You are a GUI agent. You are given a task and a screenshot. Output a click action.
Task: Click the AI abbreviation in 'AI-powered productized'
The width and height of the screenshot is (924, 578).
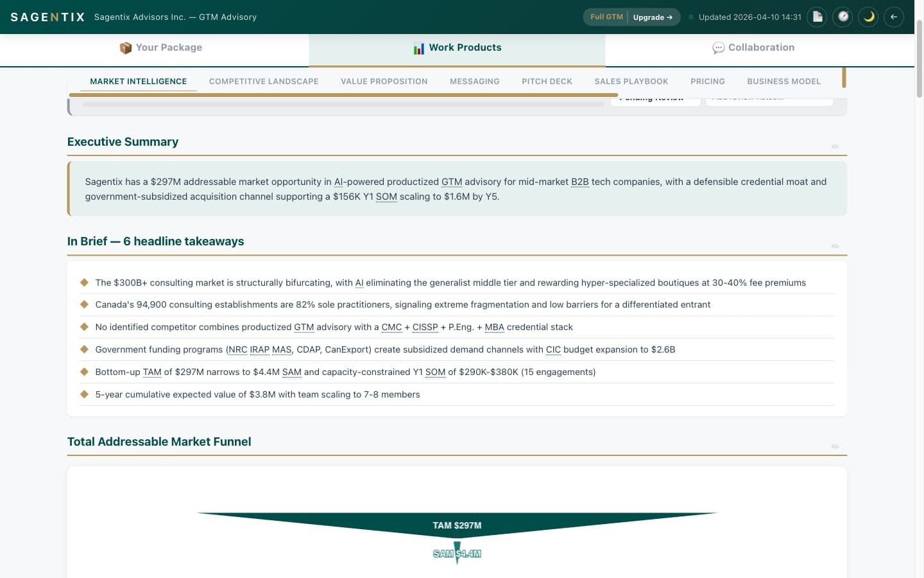339,182
